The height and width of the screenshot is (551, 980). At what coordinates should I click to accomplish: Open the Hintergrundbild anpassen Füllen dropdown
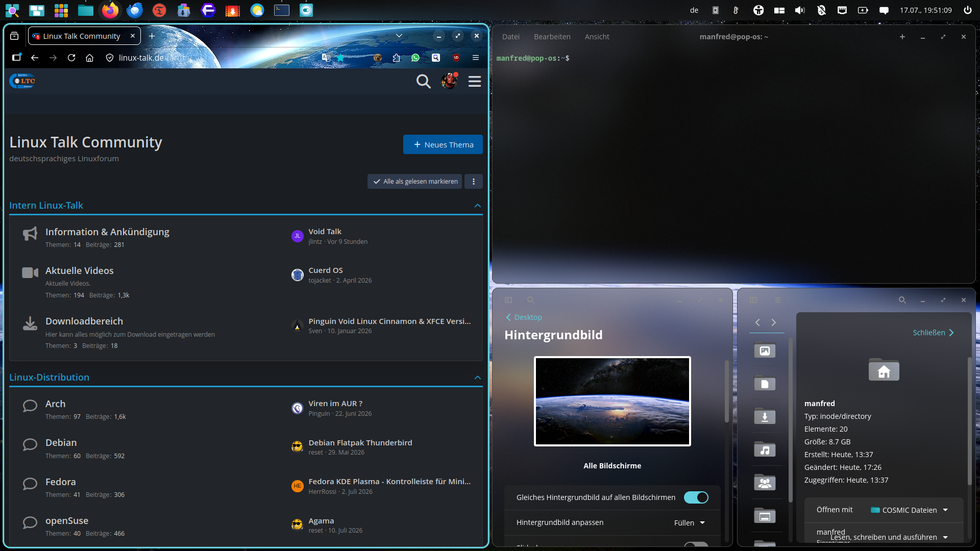tap(690, 523)
